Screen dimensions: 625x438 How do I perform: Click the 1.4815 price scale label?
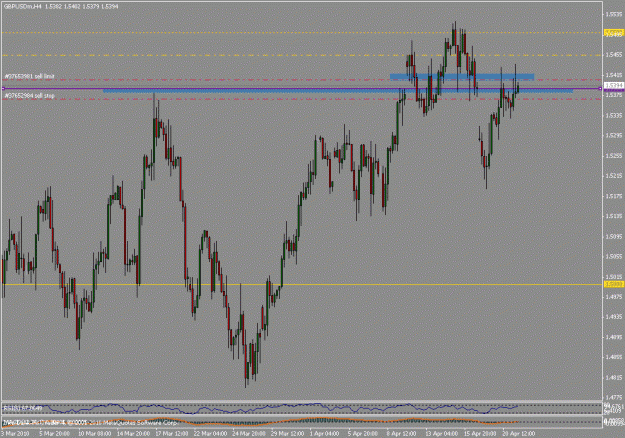tap(614, 377)
